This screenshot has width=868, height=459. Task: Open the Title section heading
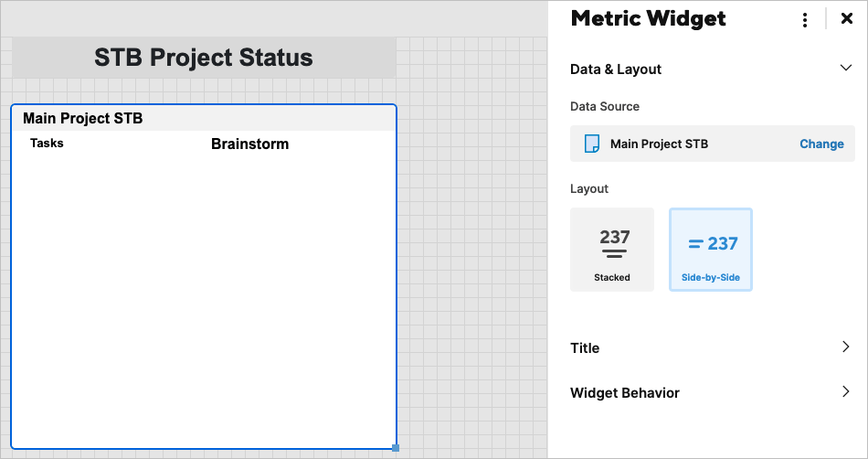(x=585, y=348)
